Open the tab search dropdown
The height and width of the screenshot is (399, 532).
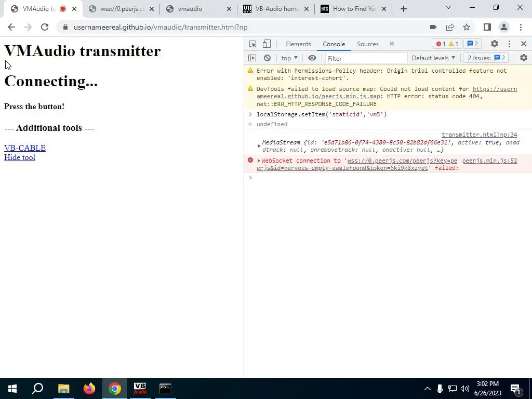[x=448, y=7]
